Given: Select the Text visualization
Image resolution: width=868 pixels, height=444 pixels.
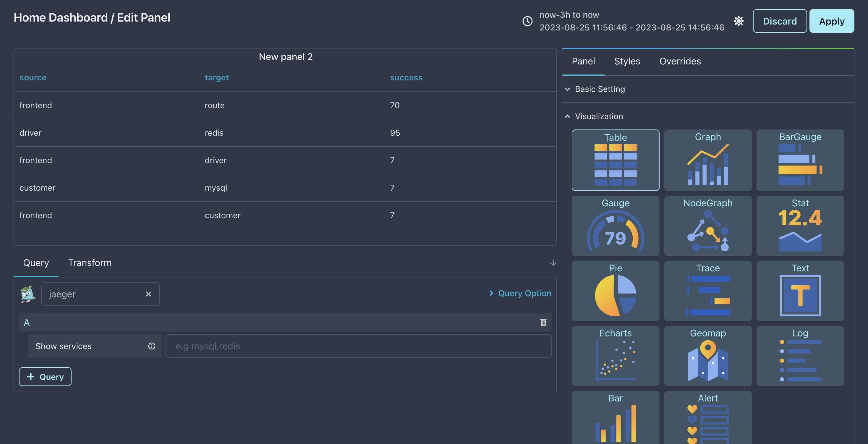Looking at the screenshot, I should (800, 291).
